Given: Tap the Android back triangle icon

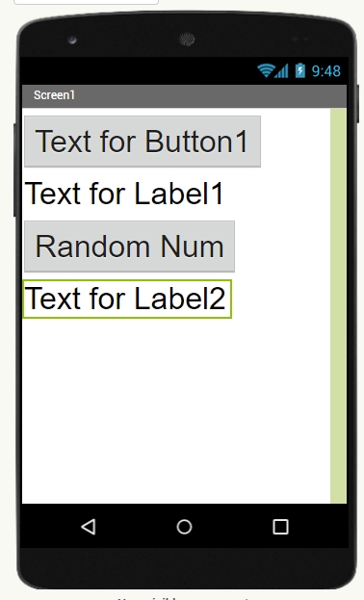Looking at the screenshot, I should [x=89, y=527].
